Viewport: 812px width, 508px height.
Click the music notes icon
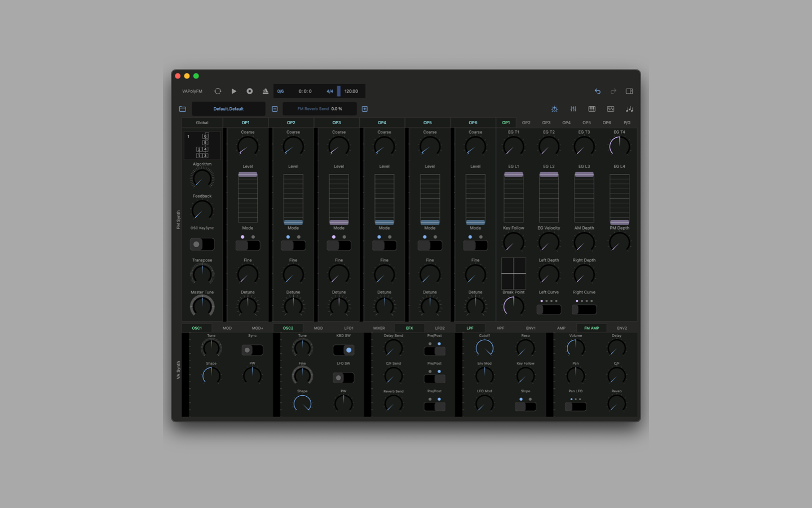tap(629, 109)
